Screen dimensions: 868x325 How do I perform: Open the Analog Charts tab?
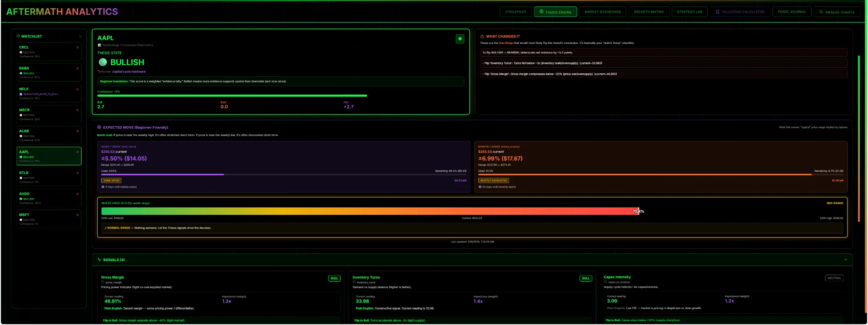[x=837, y=12]
